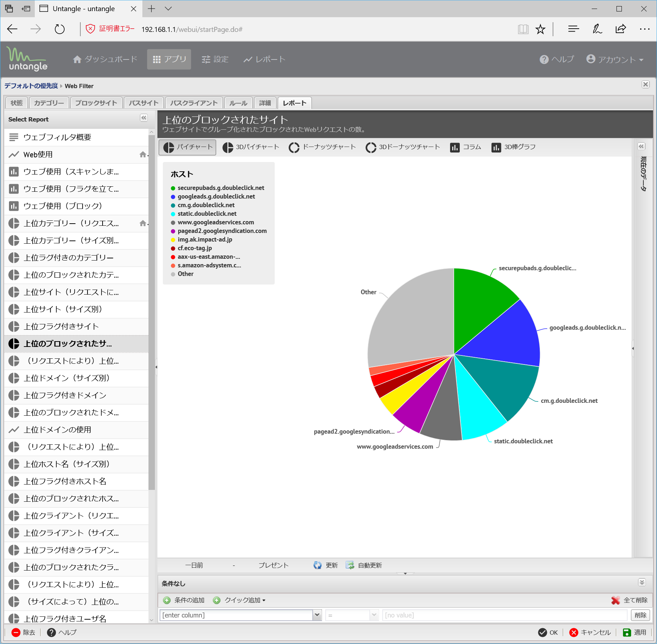Collapse the Select Report panel
The height and width of the screenshot is (644, 657).
pyautogui.click(x=144, y=118)
